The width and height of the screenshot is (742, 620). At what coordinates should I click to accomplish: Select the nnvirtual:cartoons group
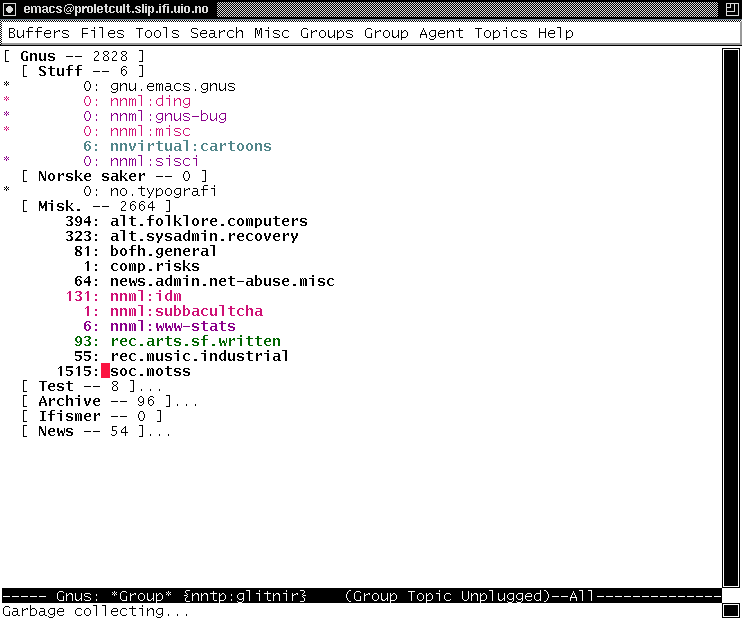click(x=191, y=146)
